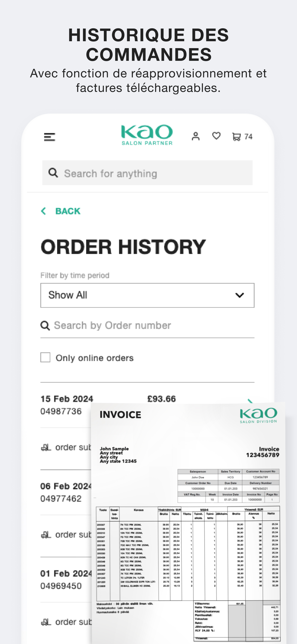Open order number 04969450

click(x=61, y=586)
